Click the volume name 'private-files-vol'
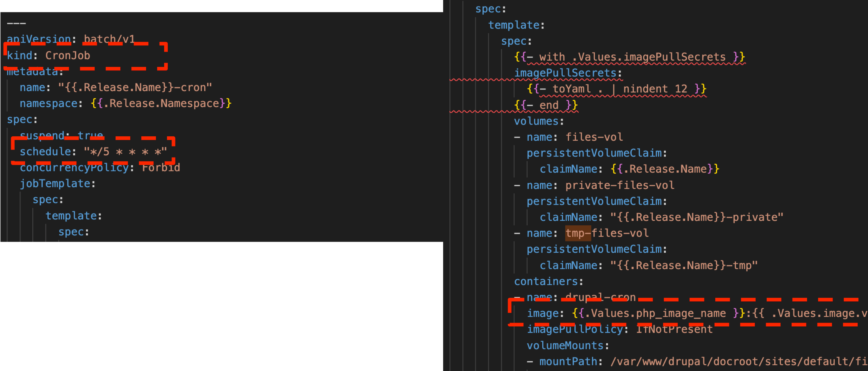The image size is (868, 371). click(620, 185)
